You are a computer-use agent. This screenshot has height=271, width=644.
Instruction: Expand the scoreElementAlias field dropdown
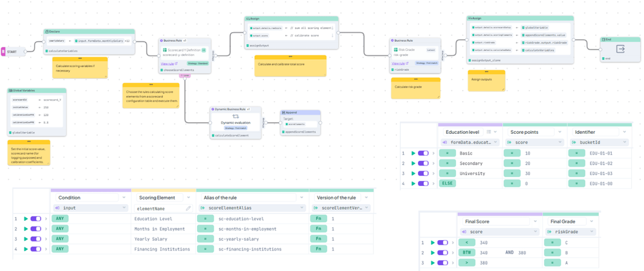coord(302,208)
